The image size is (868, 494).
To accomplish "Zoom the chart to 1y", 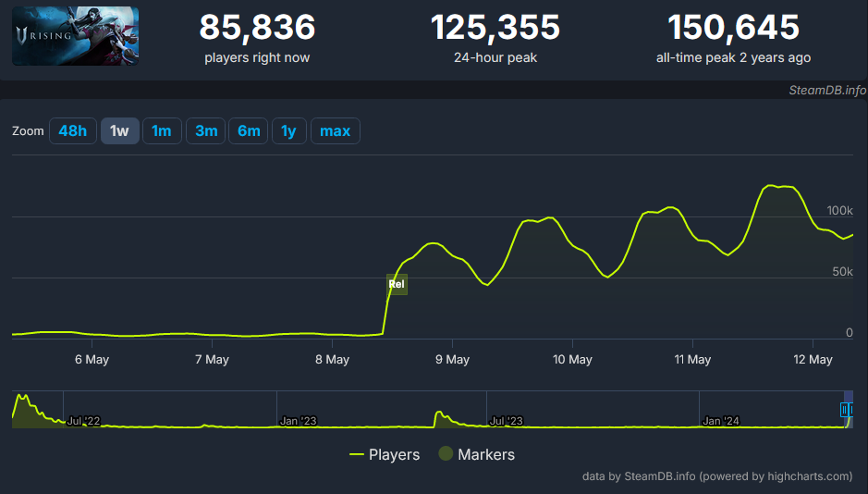I will pos(288,131).
